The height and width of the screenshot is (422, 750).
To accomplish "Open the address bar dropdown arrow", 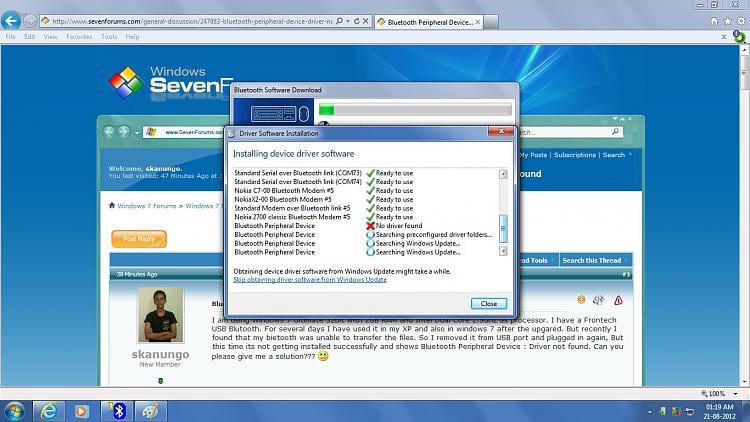I will click(348, 21).
